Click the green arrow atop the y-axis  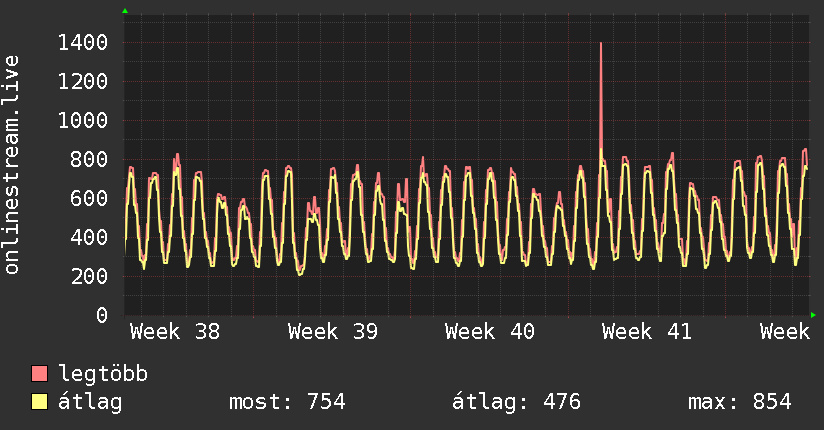pyautogui.click(x=125, y=11)
